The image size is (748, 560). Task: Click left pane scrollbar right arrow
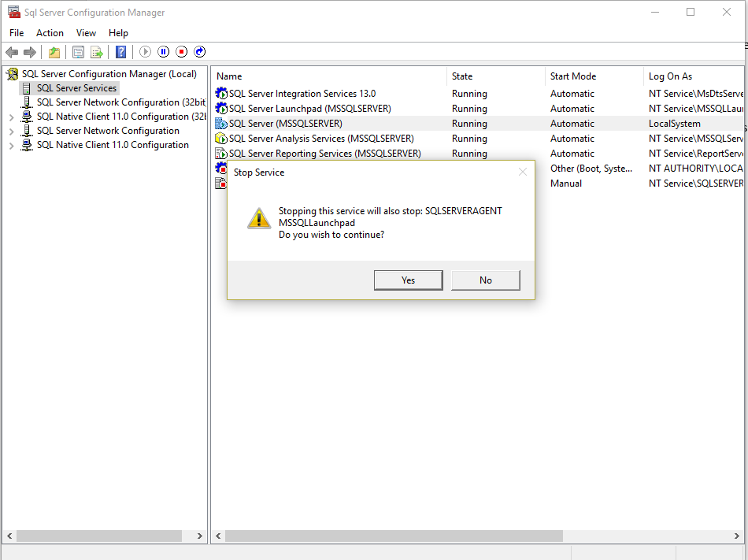200,536
